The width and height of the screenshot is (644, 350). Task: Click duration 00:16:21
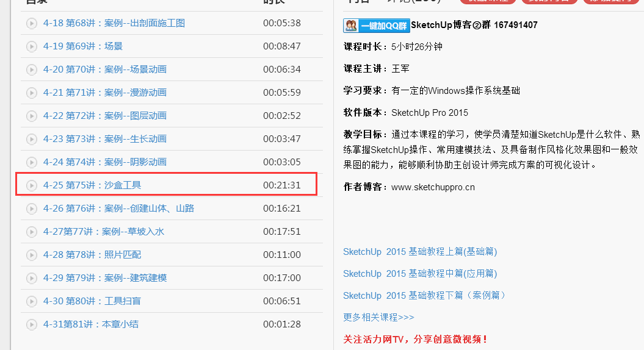point(282,209)
